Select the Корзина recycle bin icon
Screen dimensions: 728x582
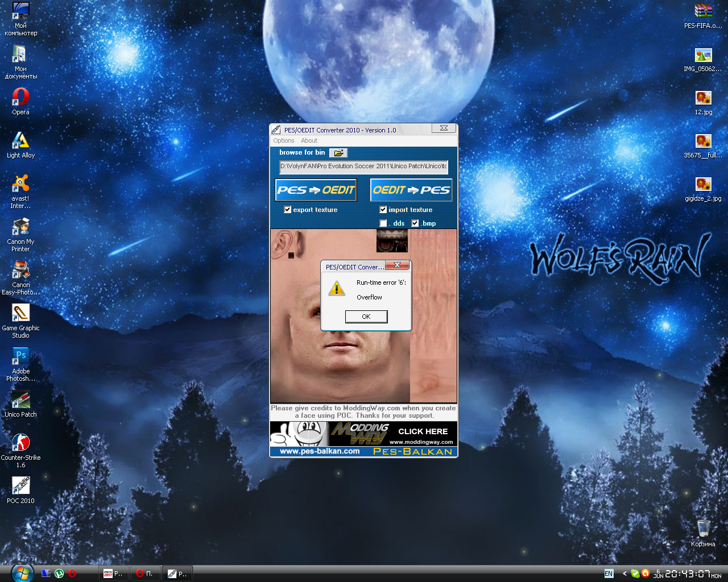point(704,533)
